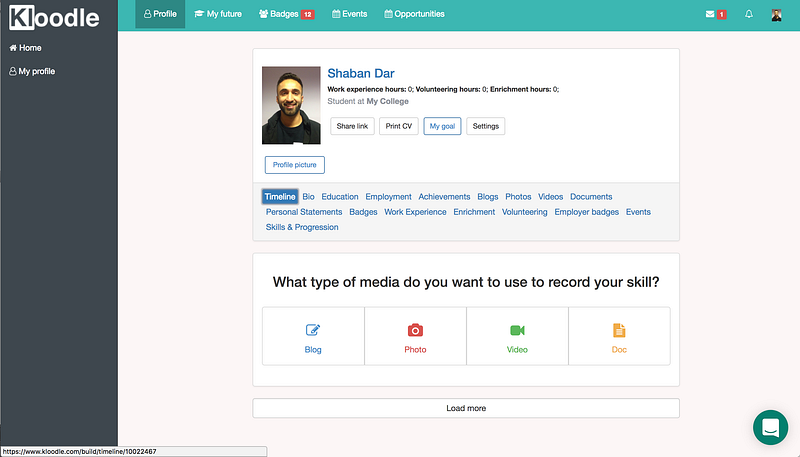Screen dimensions: 800x457
Task: Click the My goal button
Action: [442, 126]
